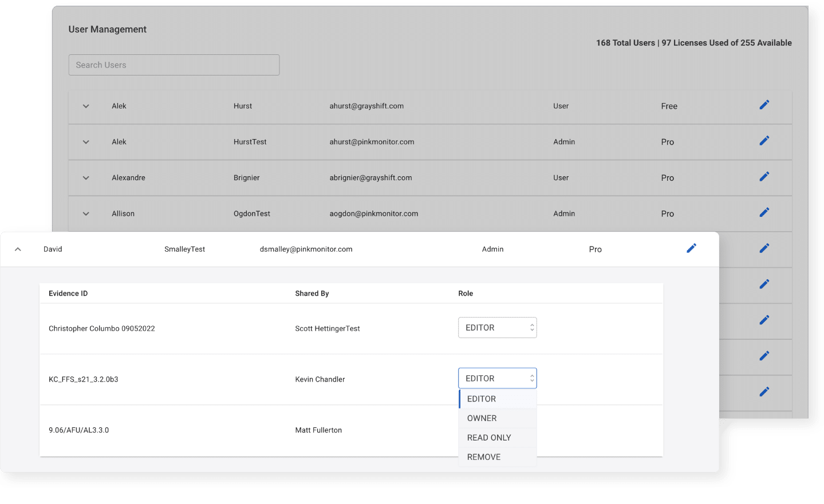Expand Alexandre Brignier row details

[x=86, y=178]
